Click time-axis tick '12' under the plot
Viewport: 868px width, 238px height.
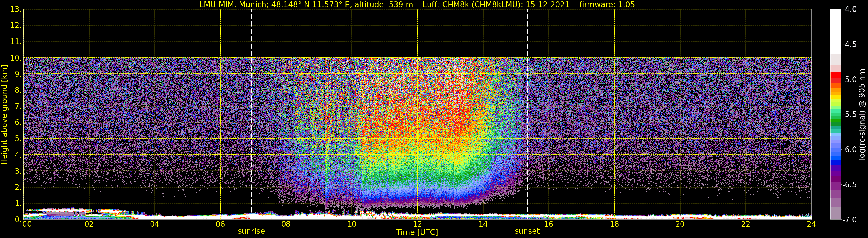[417, 224]
